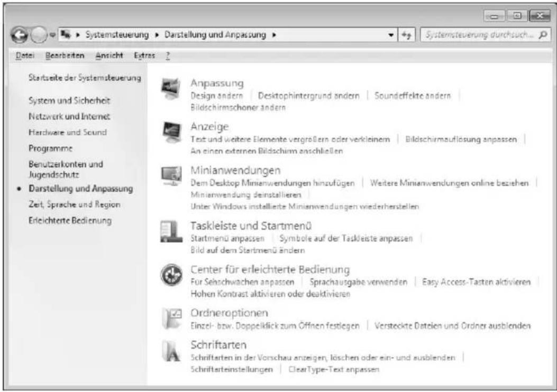Click Startmenü anpassen

tap(227, 238)
